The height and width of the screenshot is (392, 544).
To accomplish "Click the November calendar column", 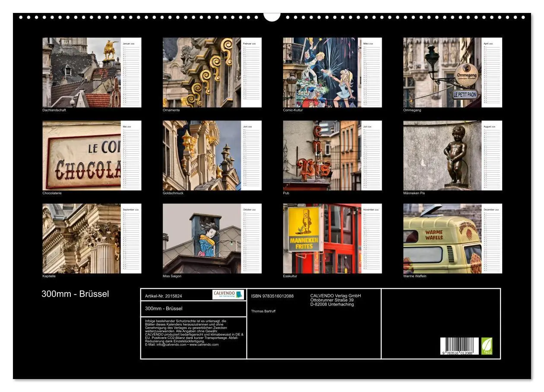I will click(x=372, y=238).
